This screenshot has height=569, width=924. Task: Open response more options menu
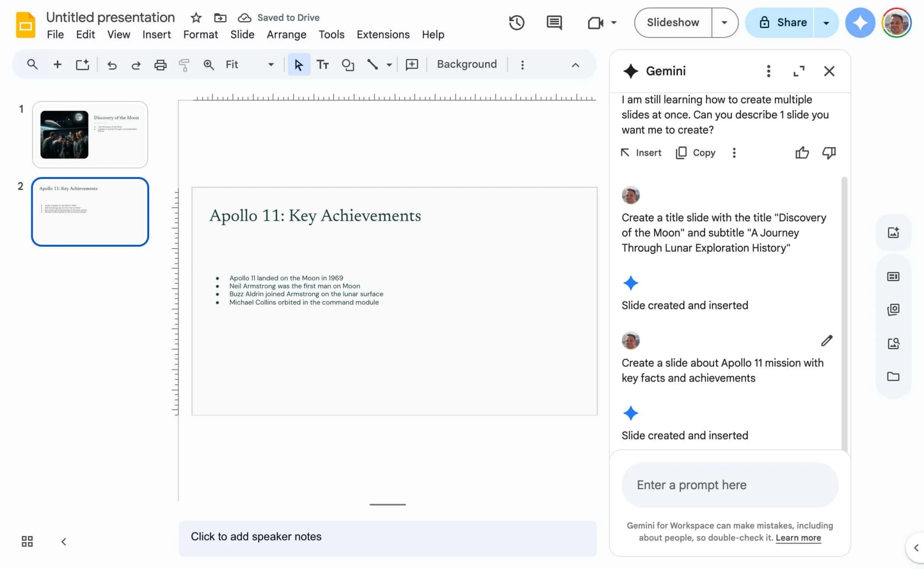click(734, 153)
